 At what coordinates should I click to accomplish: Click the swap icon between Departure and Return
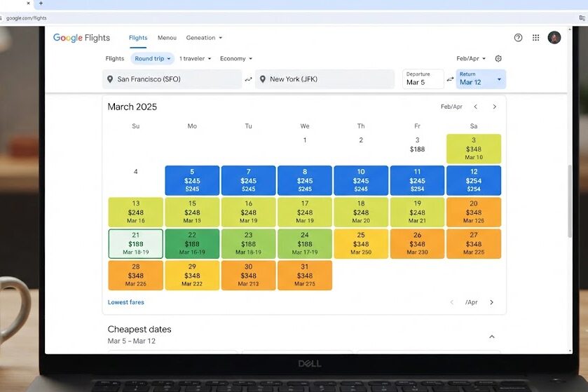coord(450,79)
